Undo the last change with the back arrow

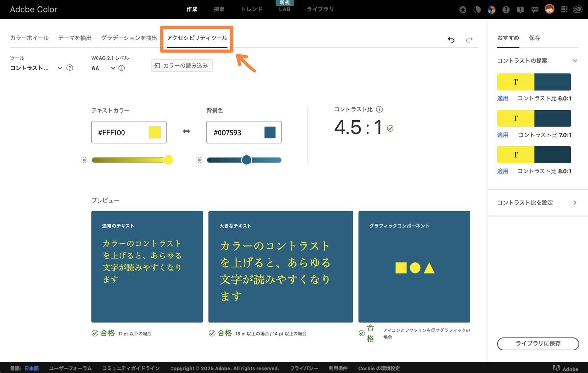[x=451, y=40]
